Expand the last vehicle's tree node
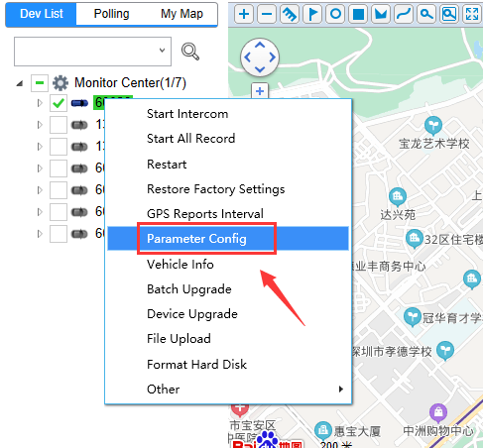Image resolution: width=483 pixels, height=448 pixels. tap(40, 234)
